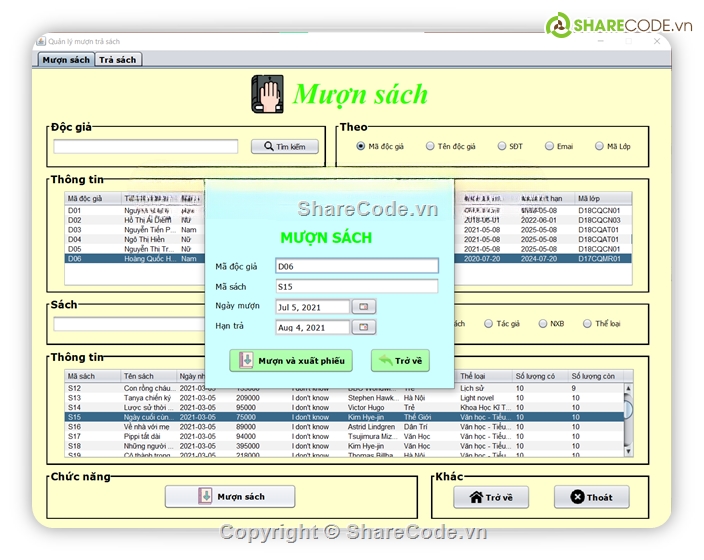Select book row S16

(344, 427)
